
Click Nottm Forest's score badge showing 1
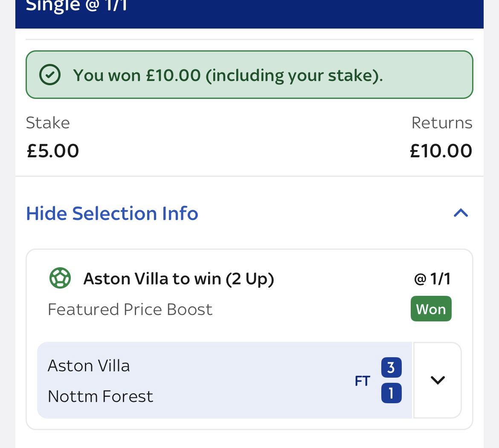[x=391, y=393]
